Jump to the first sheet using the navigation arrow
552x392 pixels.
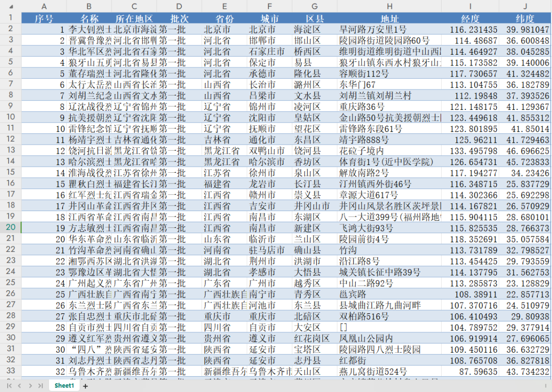click(x=9, y=386)
